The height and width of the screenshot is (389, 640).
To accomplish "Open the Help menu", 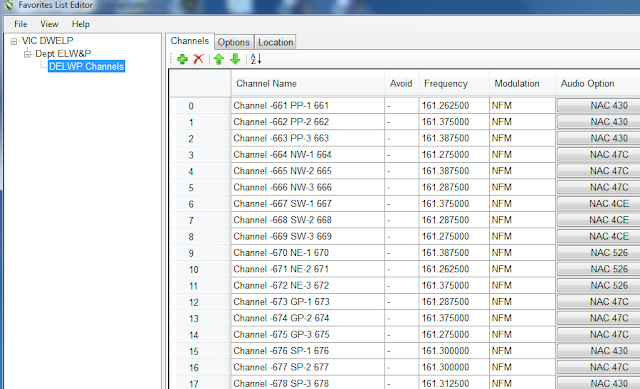I will pos(80,24).
